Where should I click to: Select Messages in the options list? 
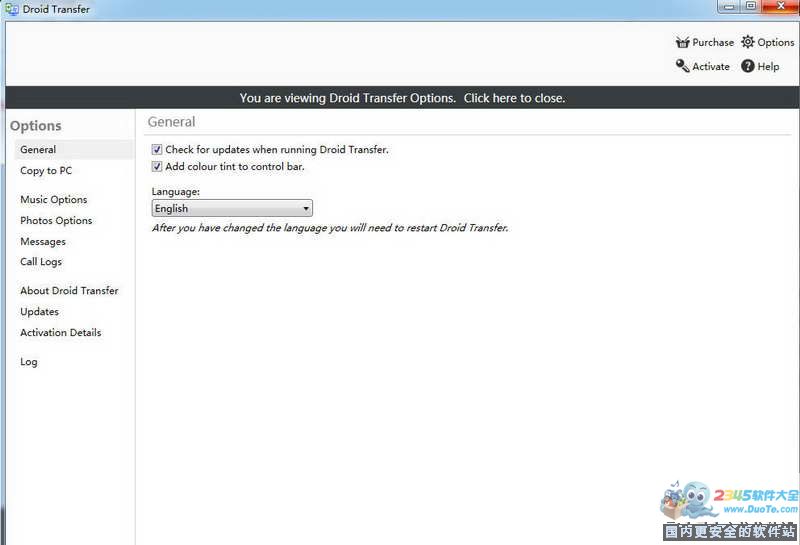point(43,242)
